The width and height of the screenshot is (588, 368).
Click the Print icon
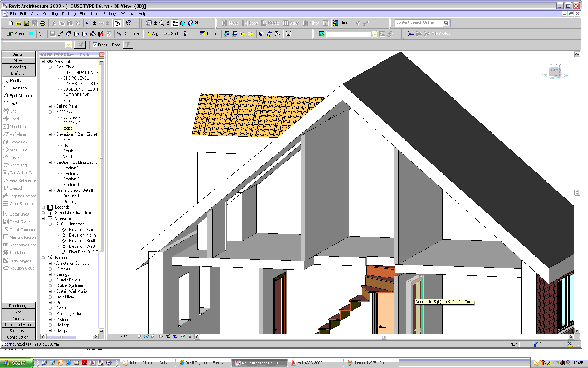(43, 23)
